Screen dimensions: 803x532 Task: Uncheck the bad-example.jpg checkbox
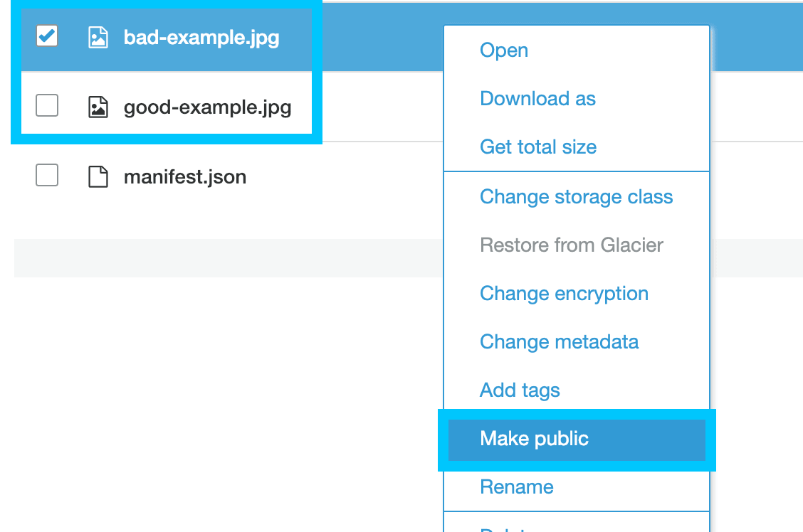pos(47,36)
